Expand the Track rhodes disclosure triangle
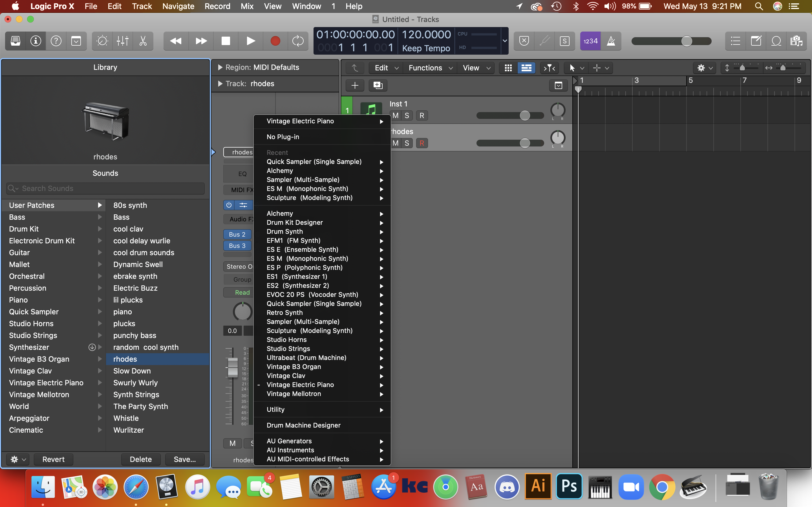 coord(220,84)
